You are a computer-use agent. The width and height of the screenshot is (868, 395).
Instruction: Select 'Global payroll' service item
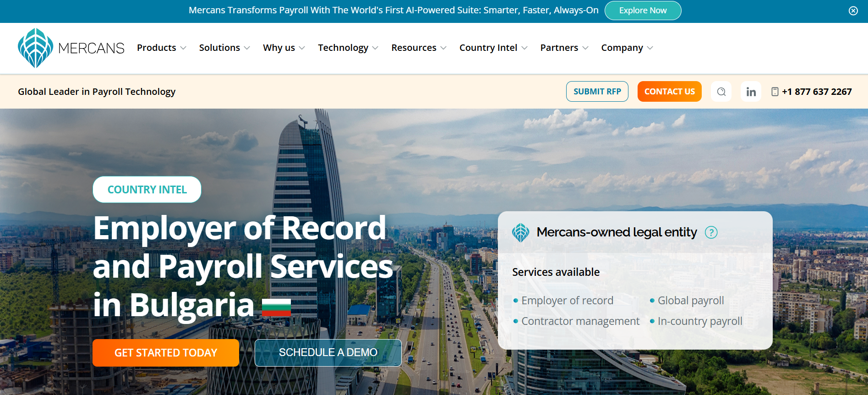(x=691, y=301)
